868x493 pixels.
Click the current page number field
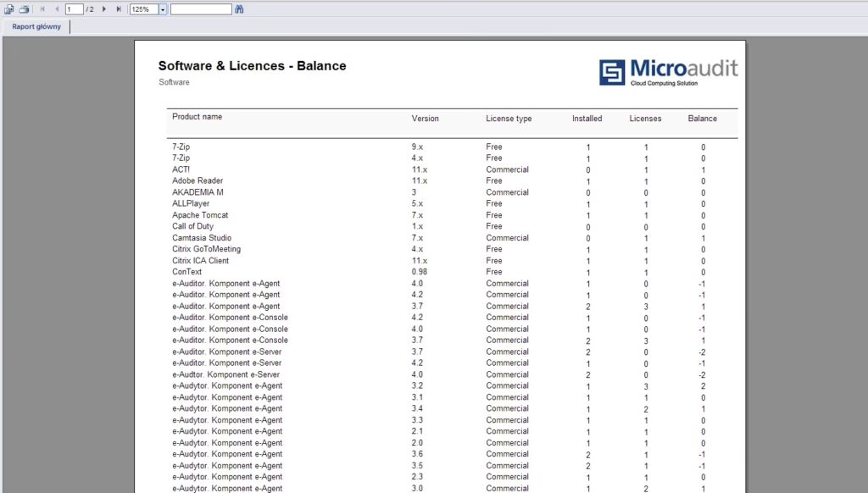[74, 9]
